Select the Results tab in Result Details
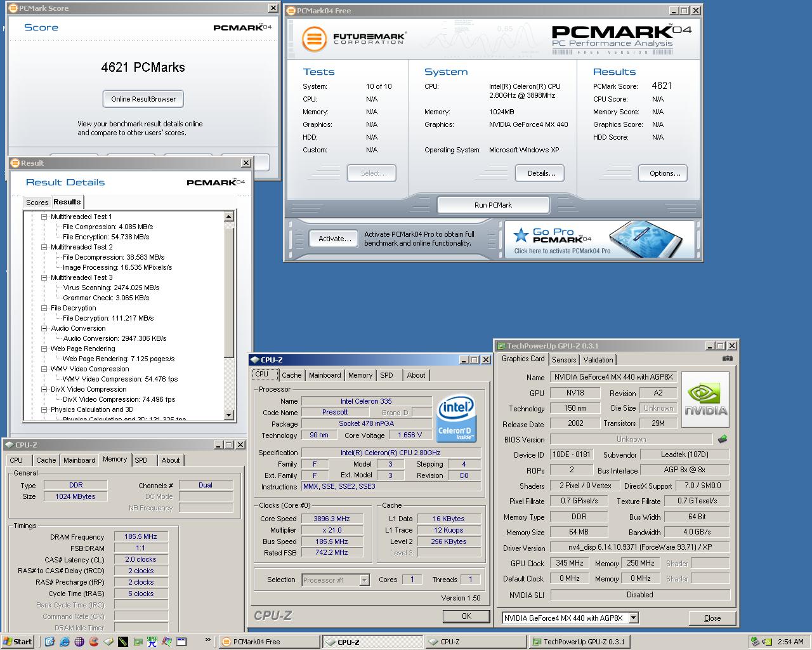 pos(67,202)
